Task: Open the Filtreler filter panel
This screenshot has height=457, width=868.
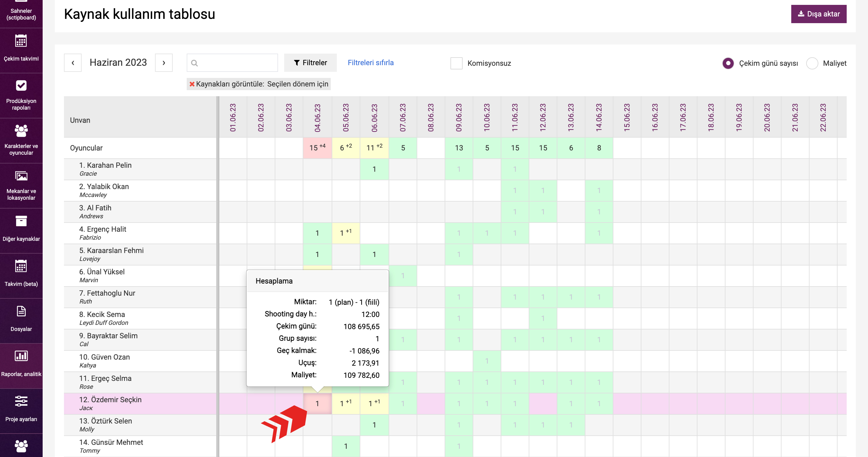Action: point(310,63)
